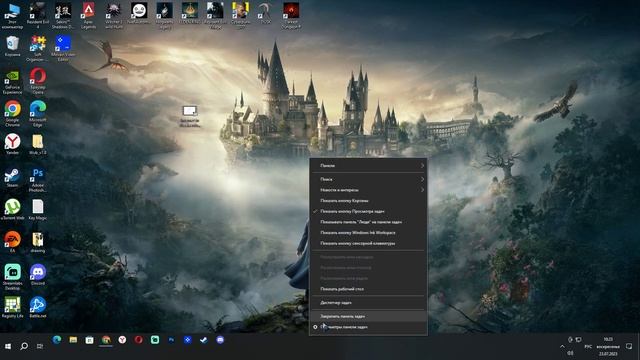Select the Witcher 3 Wild Hunt icon

point(113,16)
